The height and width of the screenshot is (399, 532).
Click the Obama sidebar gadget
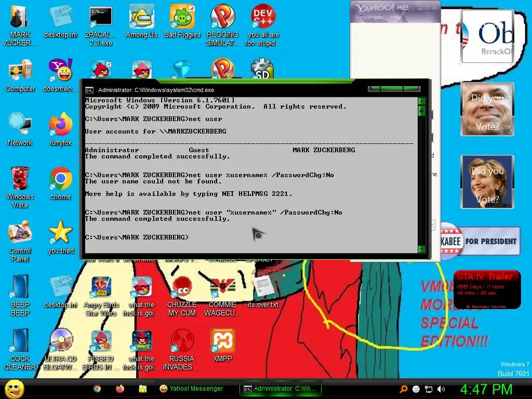pyautogui.click(x=487, y=36)
